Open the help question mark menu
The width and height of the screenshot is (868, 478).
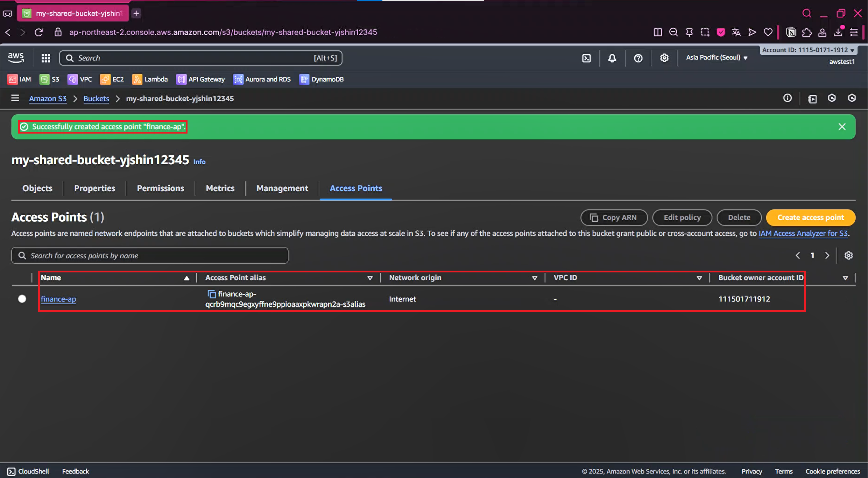tap(638, 58)
